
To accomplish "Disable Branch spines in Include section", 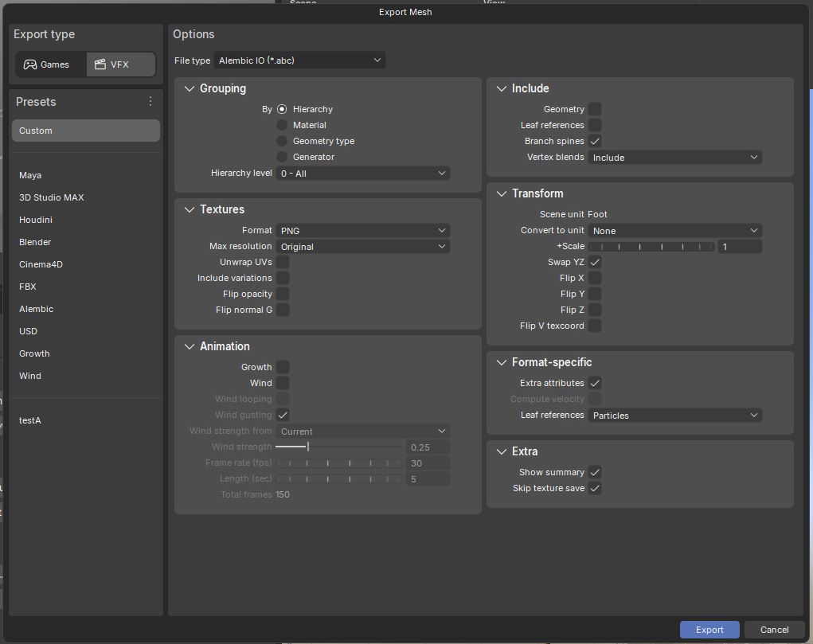I will 596,141.
